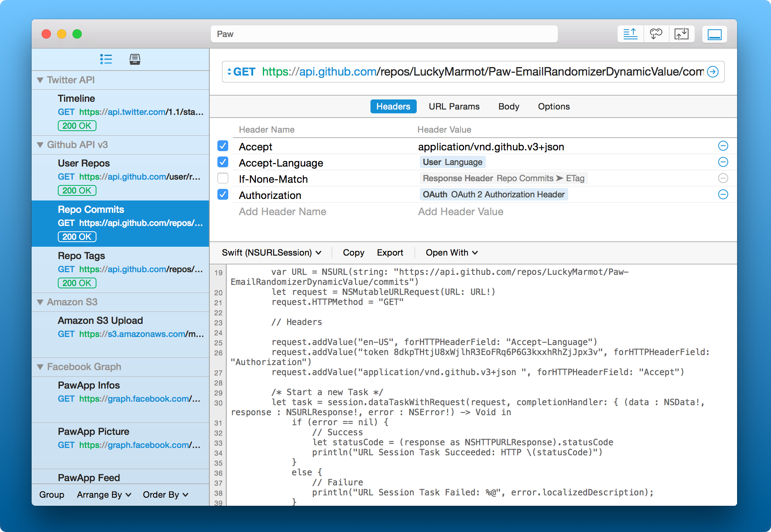The height and width of the screenshot is (532, 771).
Task: Select the PawApp Picture request
Action: pos(120,445)
